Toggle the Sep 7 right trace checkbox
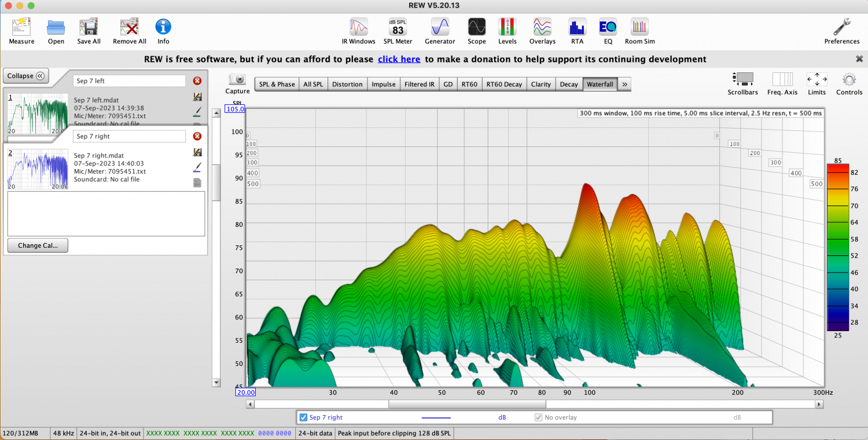 [303, 417]
